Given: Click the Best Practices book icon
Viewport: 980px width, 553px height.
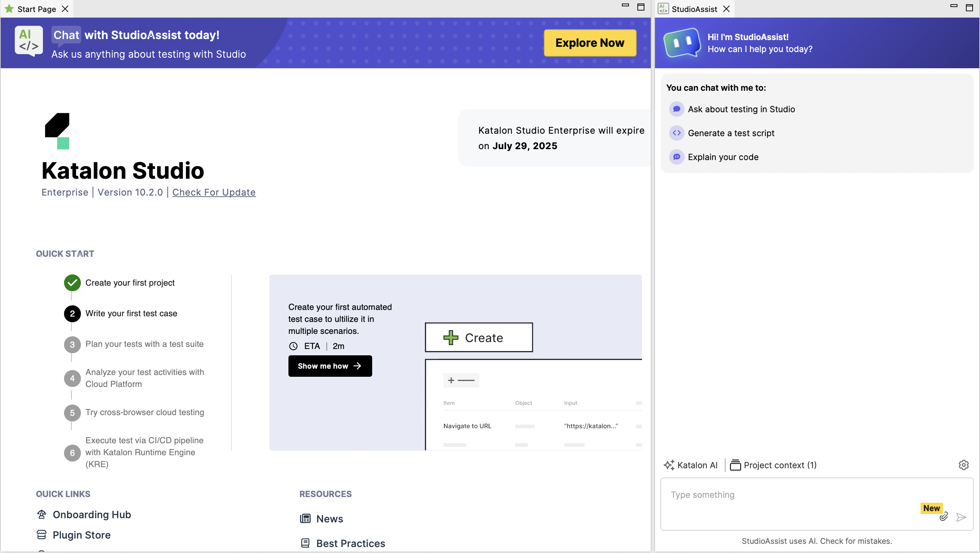Looking at the screenshot, I should tap(305, 543).
